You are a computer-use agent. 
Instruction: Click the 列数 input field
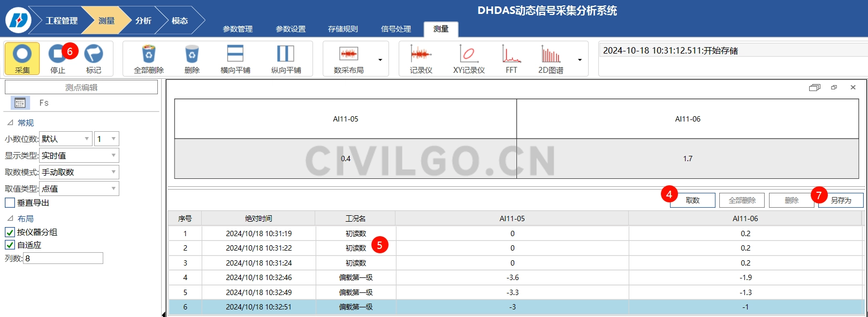pyautogui.click(x=63, y=259)
